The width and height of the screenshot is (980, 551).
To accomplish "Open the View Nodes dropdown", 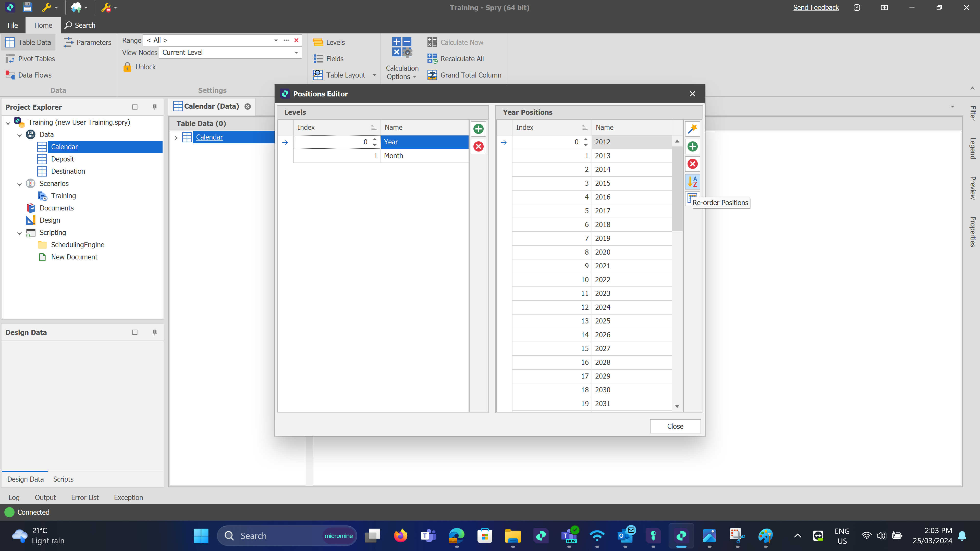I will [296, 53].
